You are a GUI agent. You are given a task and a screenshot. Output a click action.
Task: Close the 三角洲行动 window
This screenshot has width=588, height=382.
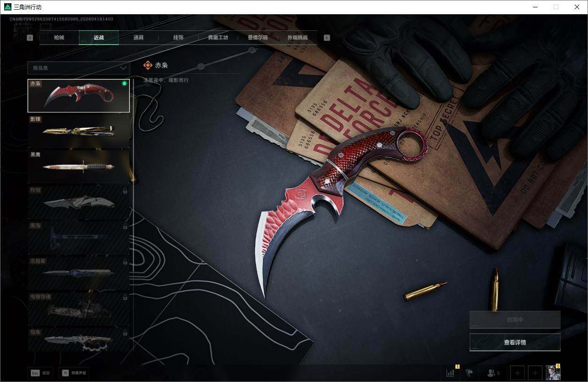pyautogui.click(x=577, y=7)
